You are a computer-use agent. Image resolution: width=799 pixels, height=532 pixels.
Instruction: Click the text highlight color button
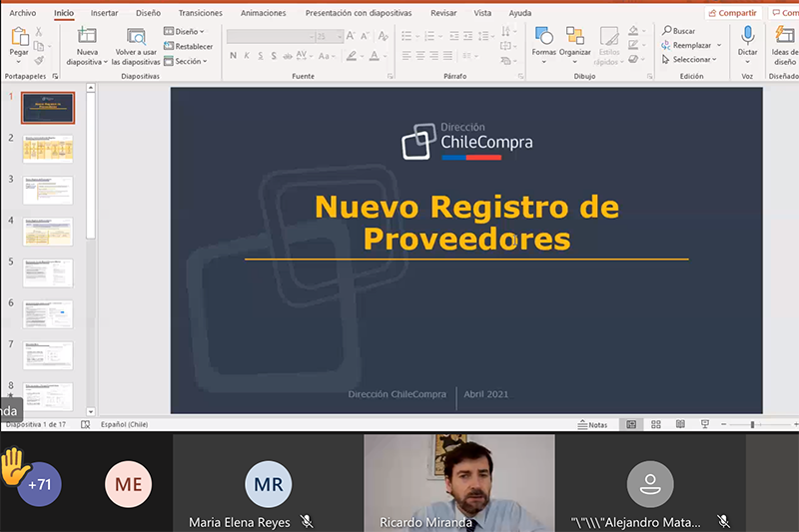tap(352, 56)
